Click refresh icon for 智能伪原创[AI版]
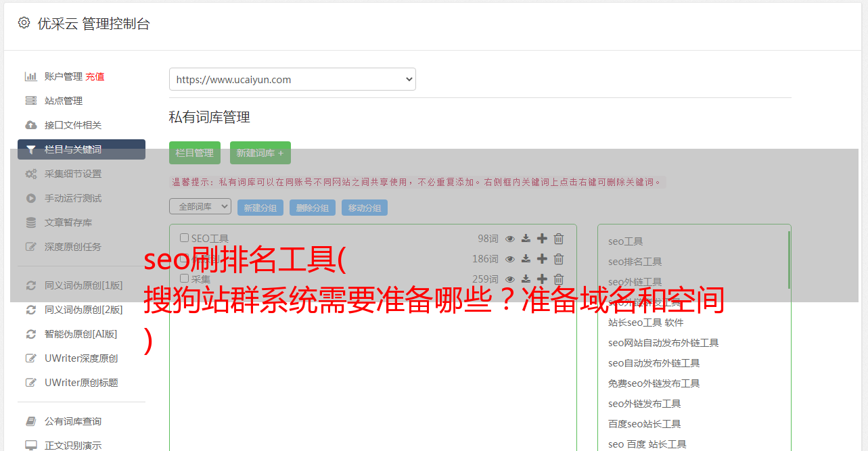868x451 pixels. [x=31, y=334]
